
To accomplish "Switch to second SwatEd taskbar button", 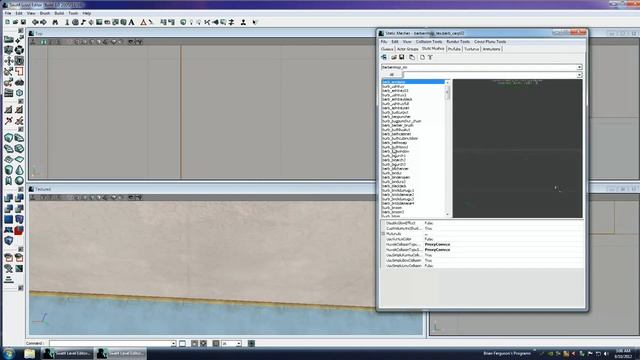I will click(x=120, y=353).
